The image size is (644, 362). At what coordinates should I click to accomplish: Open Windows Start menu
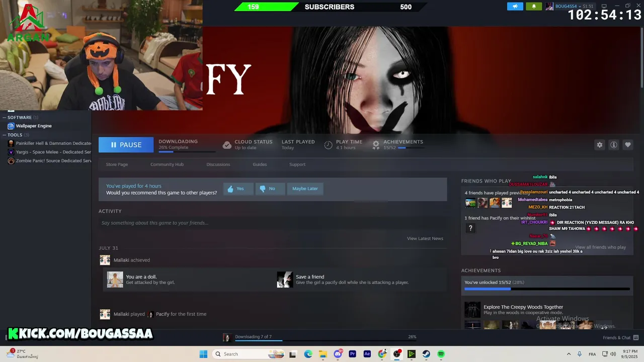click(203, 354)
